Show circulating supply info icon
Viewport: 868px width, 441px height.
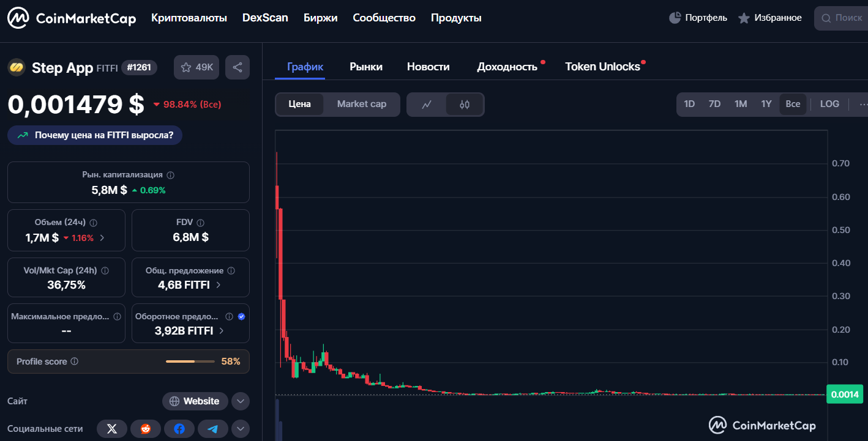(230, 317)
